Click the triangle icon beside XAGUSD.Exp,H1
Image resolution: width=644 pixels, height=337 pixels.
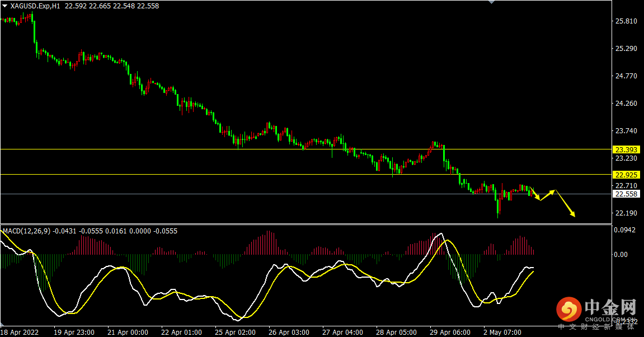pyautogui.click(x=4, y=6)
